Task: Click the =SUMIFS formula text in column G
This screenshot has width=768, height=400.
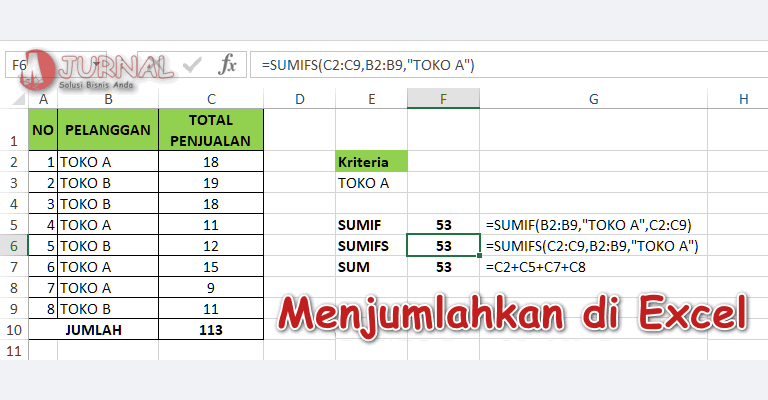Action: point(592,246)
